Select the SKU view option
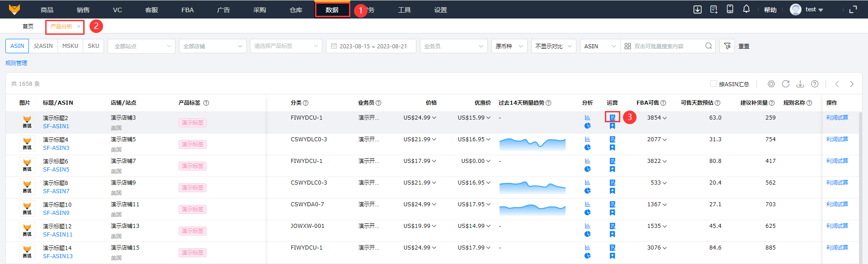Screen dimensions: 868x264 [x=94, y=46]
